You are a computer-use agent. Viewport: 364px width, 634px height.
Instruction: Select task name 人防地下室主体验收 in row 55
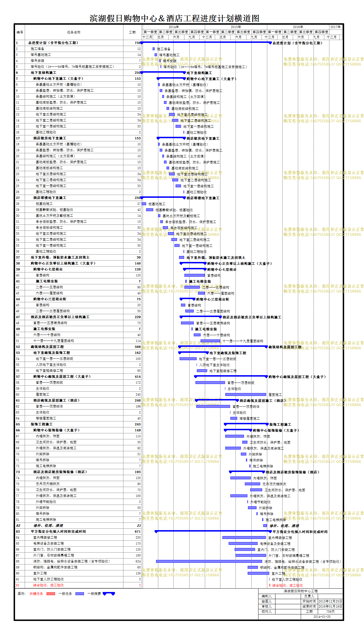tap(51, 365)
